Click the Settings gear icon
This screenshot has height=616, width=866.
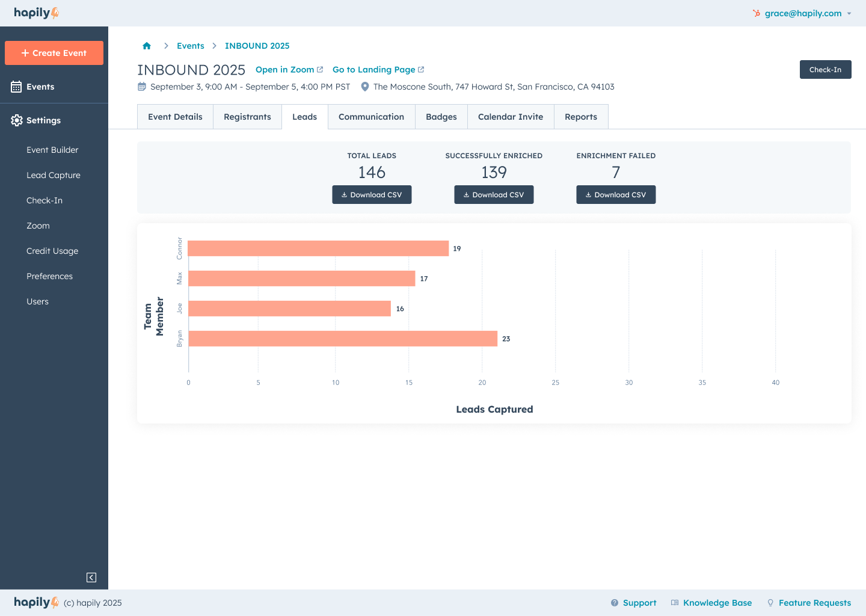(17, 120)
